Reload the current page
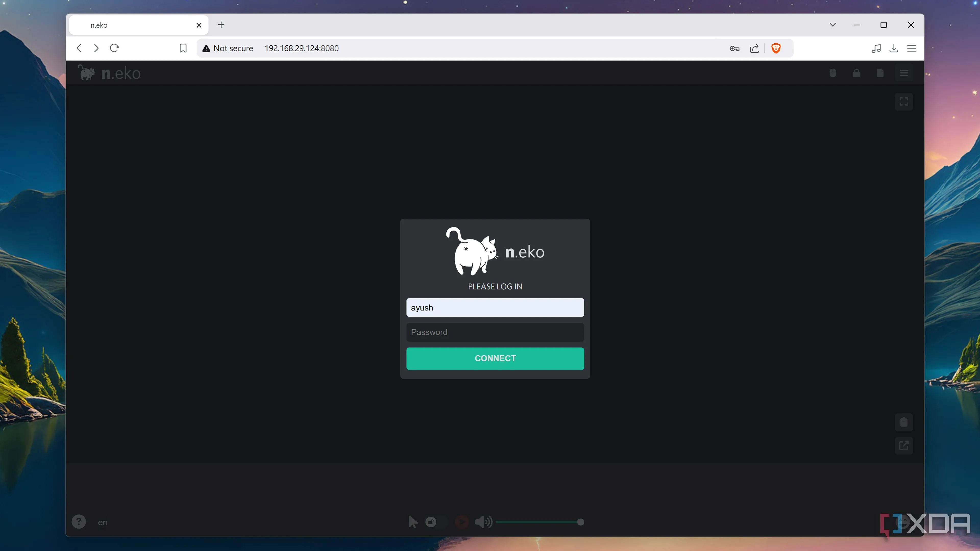 click(x=114, y=48)
